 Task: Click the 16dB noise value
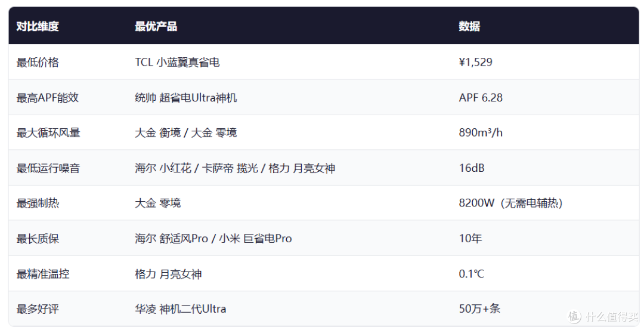coord(472,168)
